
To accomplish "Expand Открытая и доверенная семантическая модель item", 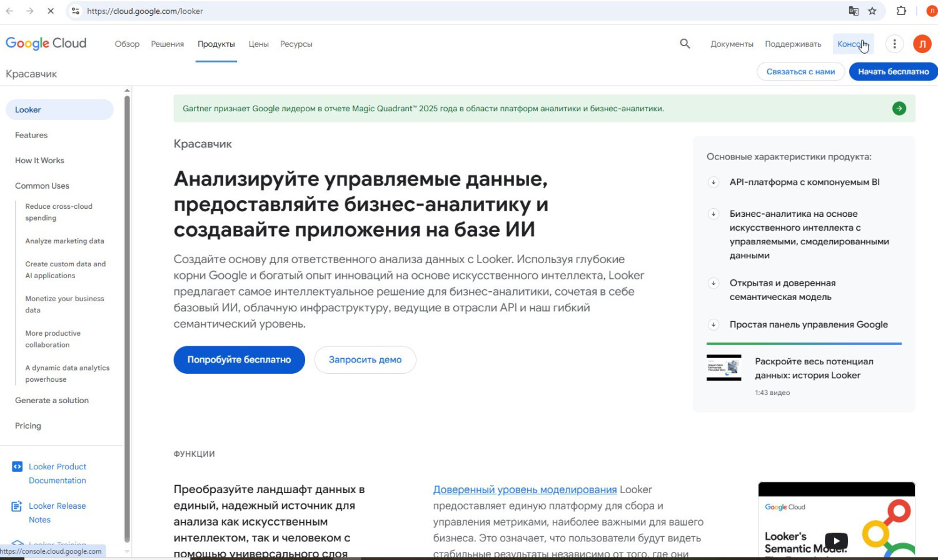I will 714,283.
